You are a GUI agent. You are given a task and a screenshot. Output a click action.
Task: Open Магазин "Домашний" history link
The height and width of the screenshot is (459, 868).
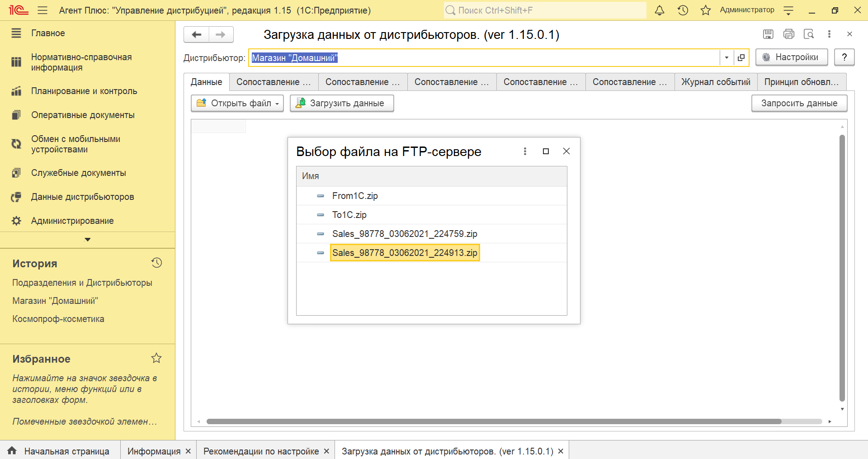click(55, 301)
